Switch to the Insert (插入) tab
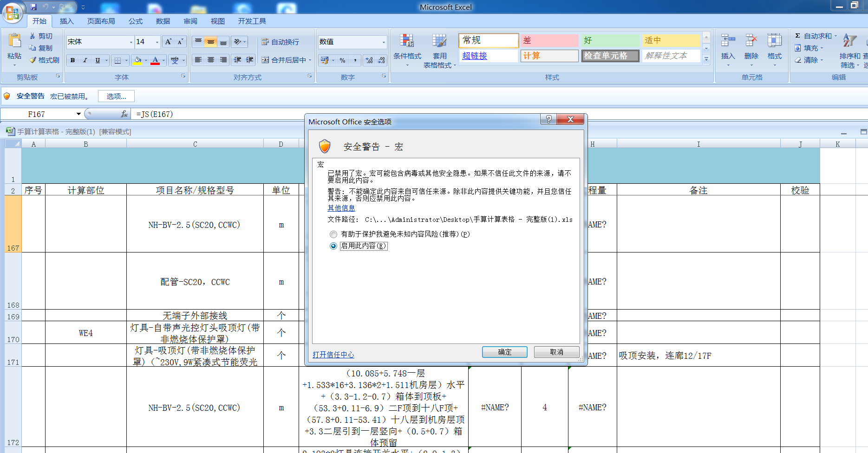 tap(67, 21)
